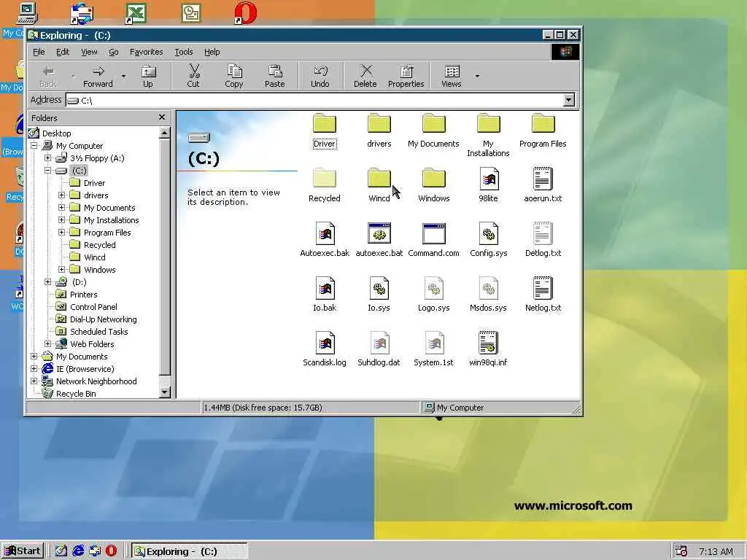Select the My Installations folder icon in file pane
This screenshot has height=560, width=747.
point(488,124)
